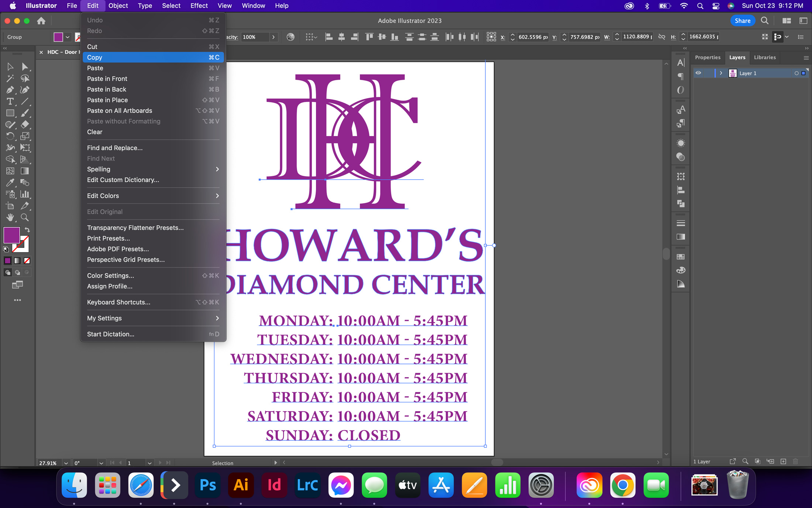Toggle visibility eye of Layer 1
The image size is (812, 508).
click(698, 73)
